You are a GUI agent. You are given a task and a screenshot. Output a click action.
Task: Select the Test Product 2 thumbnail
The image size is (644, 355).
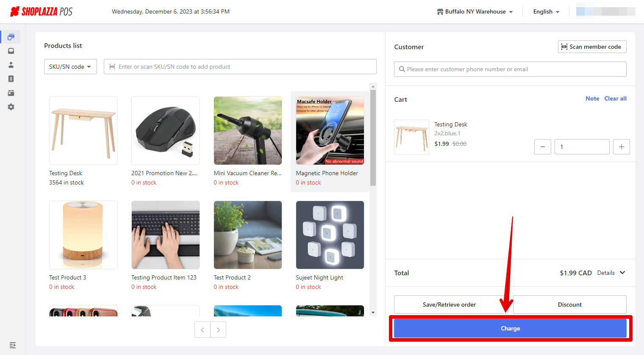pyautogui.click(x=248, y=235)
